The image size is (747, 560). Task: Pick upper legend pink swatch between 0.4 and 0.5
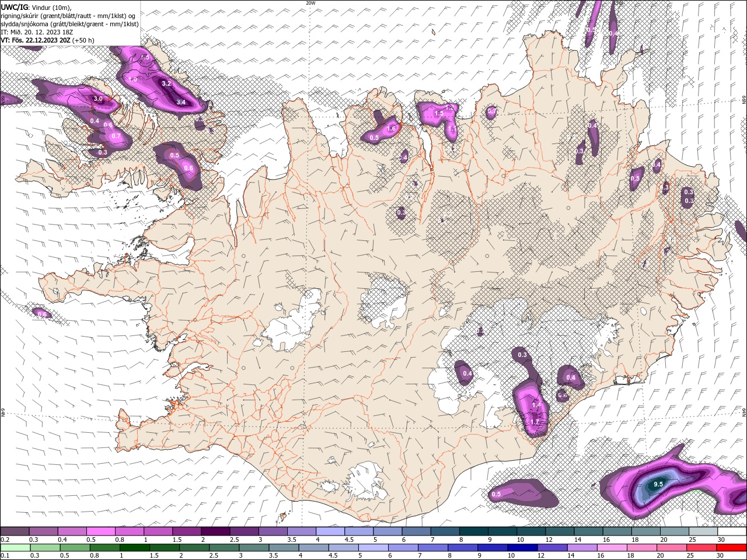(72, 531)
